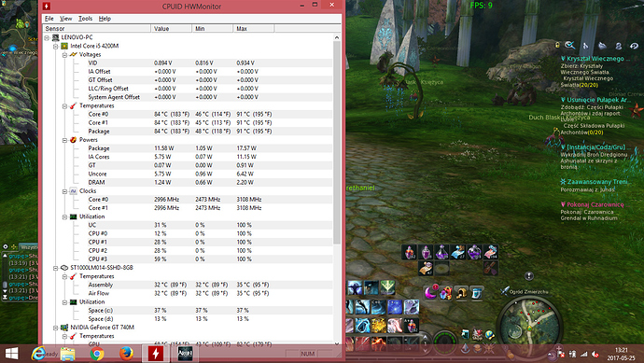Click the Sensor column header

pyautogui.click(x=97, y=28)
